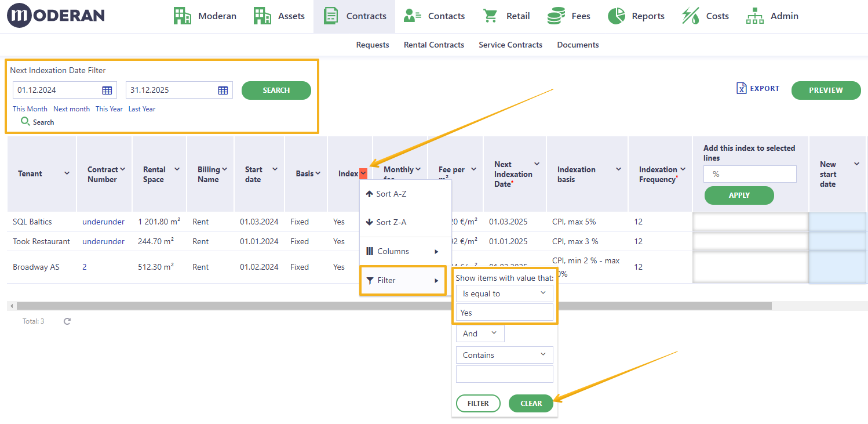Viewport: 868px width, 424px height.
Task: Click the FILTER button in popup
Action: pyautogui.click(x=478, y=403)
